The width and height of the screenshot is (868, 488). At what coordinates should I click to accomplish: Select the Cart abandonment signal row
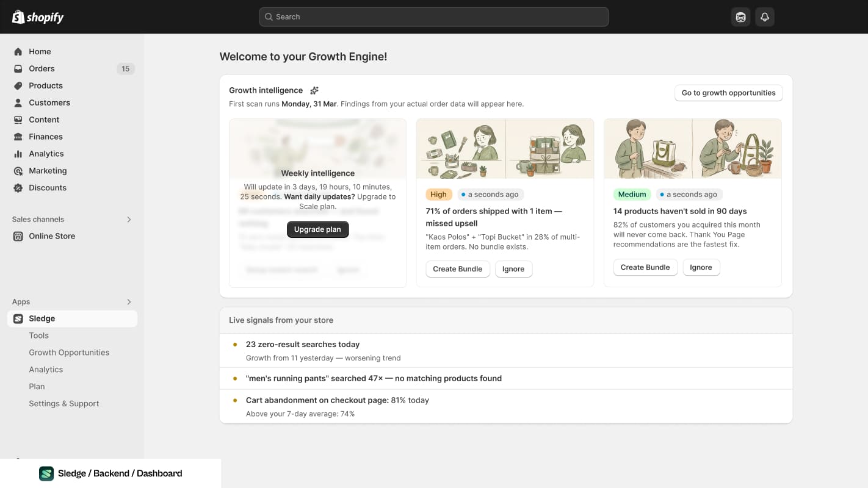pos(505,407)
